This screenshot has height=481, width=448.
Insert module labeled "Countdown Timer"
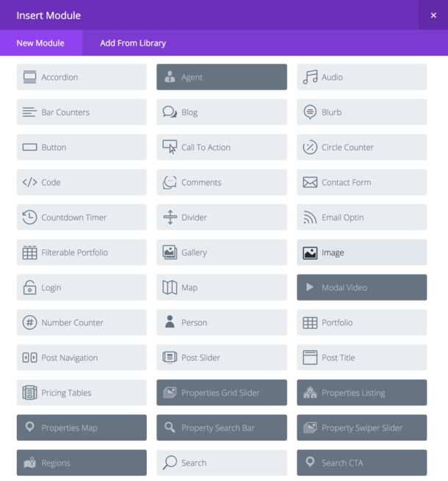click(x=82, y=217)
